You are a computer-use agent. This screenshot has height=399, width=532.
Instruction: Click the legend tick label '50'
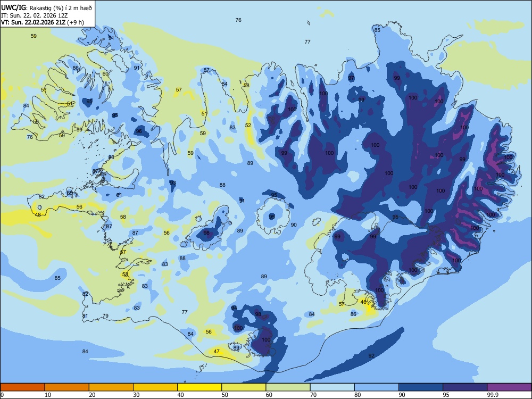coord(225,395)
